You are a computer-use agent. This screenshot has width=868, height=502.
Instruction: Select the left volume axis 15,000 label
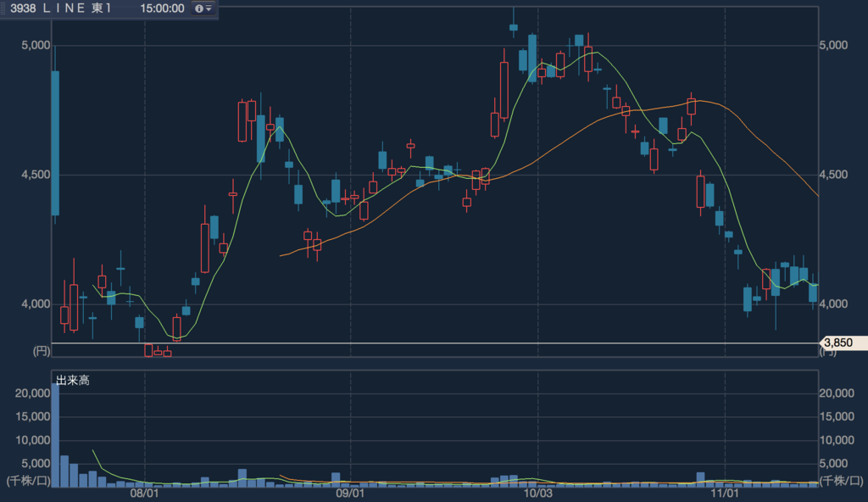[33, 416]
